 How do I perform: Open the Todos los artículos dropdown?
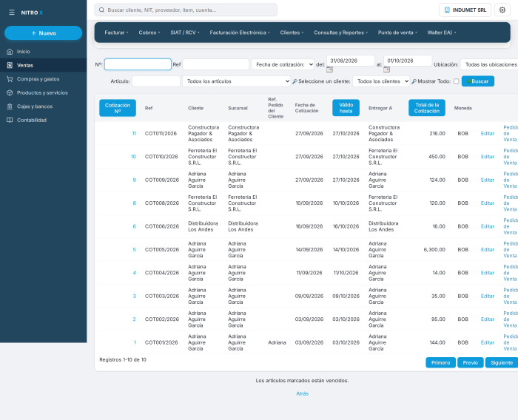click(x=236, y=81)
